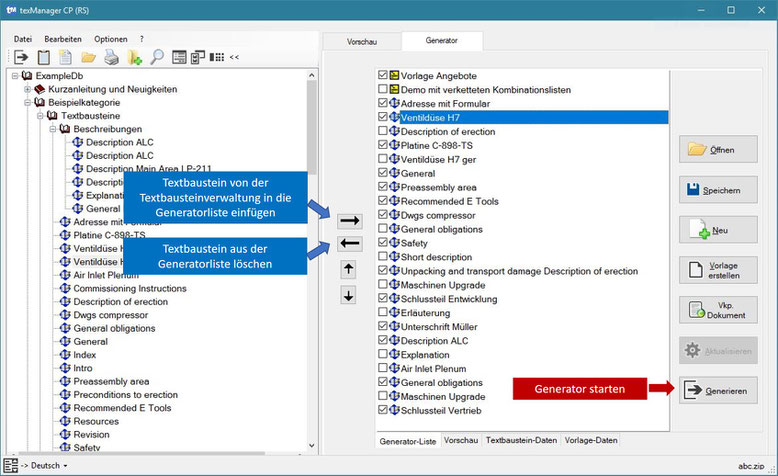Click the icon beside Unterschrift Müller in list
Viewport: 778px width, 476px height.
pos(394,327)
